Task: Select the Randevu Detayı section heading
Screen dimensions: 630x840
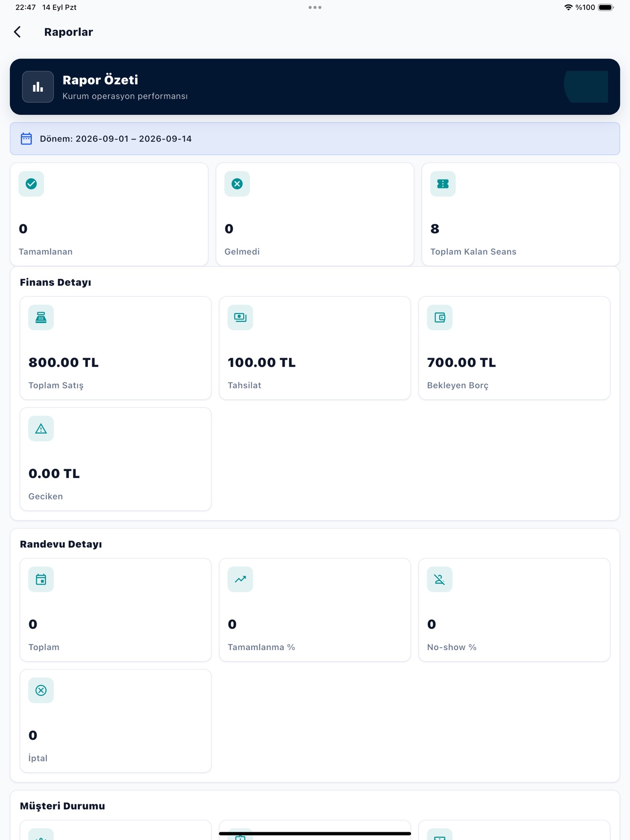Action: [61, 544]
